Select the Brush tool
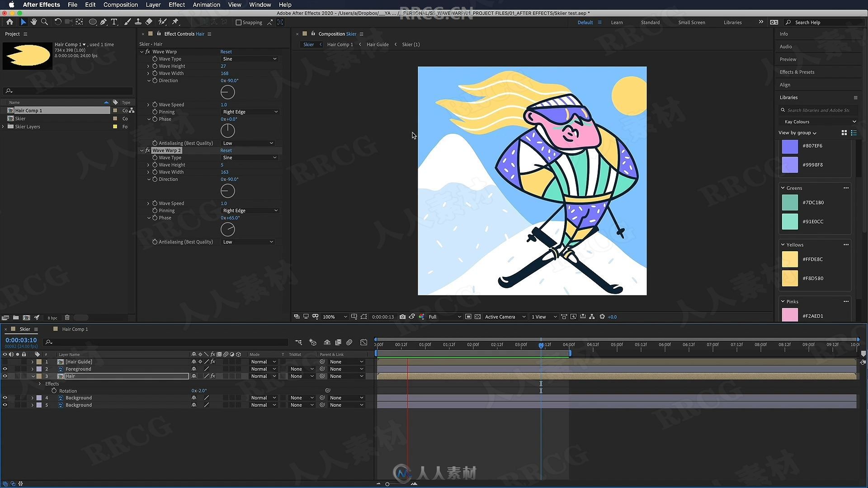Image resolution: width=868 pixels, height=488 pixels. (127, 22)
